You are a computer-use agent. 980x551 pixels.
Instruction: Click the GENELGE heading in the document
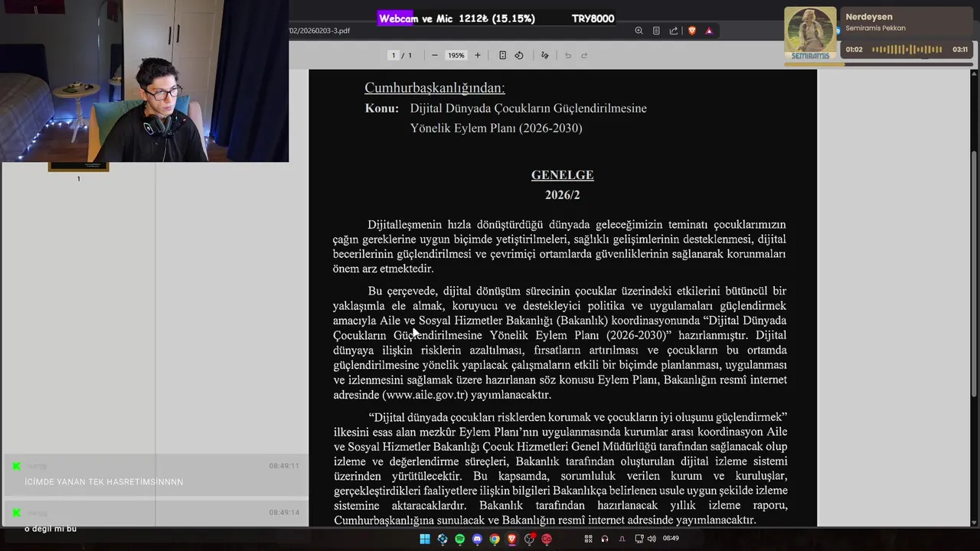tap(563, 175)
